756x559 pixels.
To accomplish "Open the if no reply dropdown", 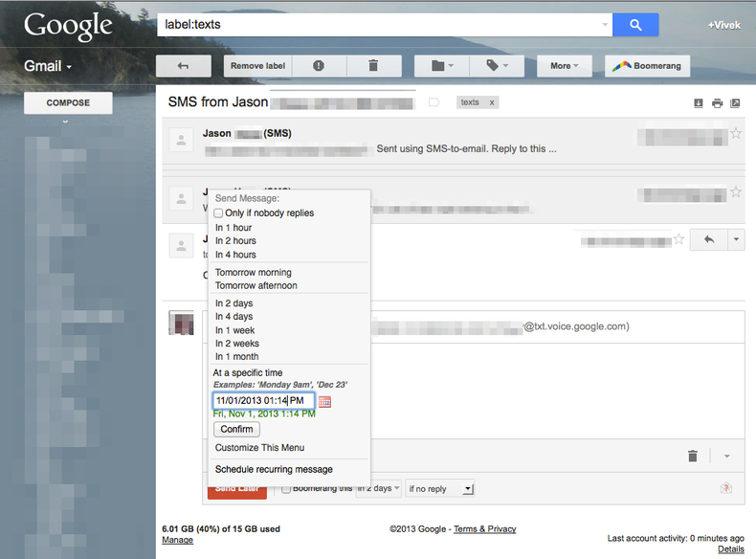I will tap(440, 489).
